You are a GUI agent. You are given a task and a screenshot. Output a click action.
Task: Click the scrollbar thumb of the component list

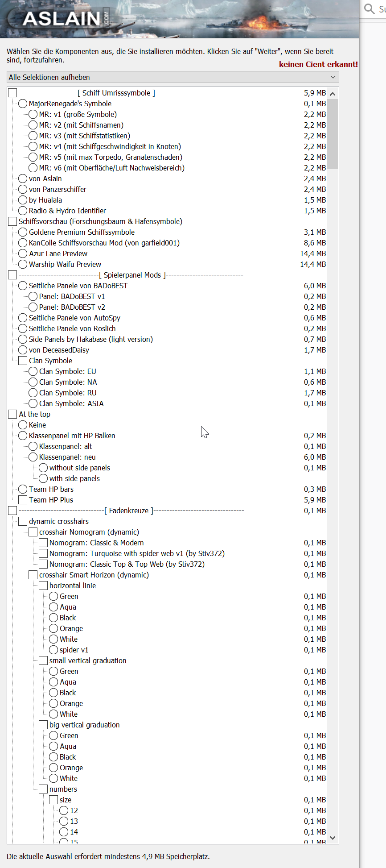point(333,134)
